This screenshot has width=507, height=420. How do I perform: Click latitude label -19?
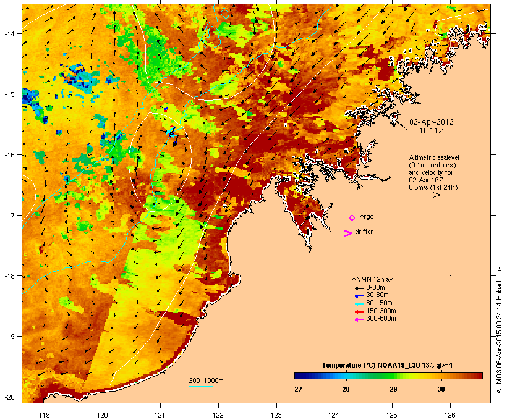9,337
